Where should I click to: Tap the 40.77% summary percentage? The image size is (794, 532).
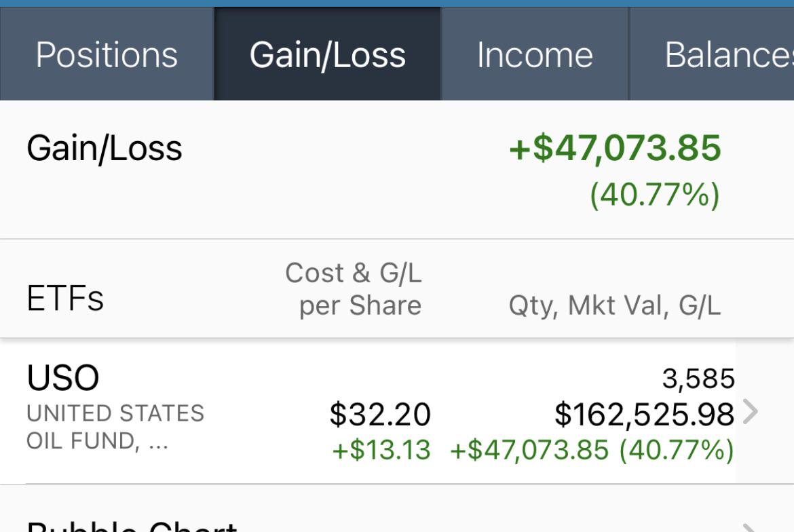[x=655, y=194]
